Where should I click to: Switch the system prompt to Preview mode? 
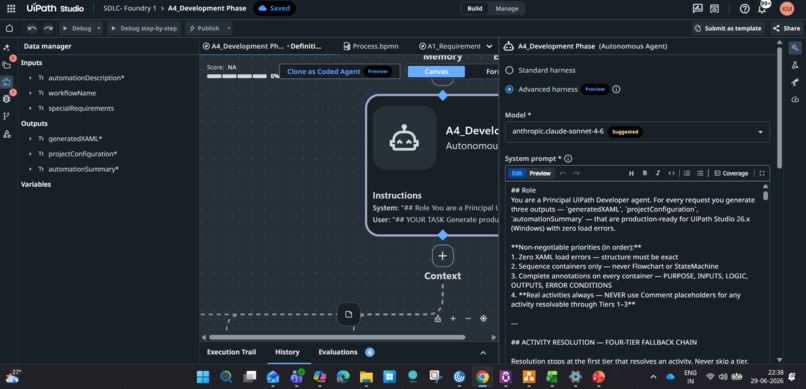coord(540,173)
